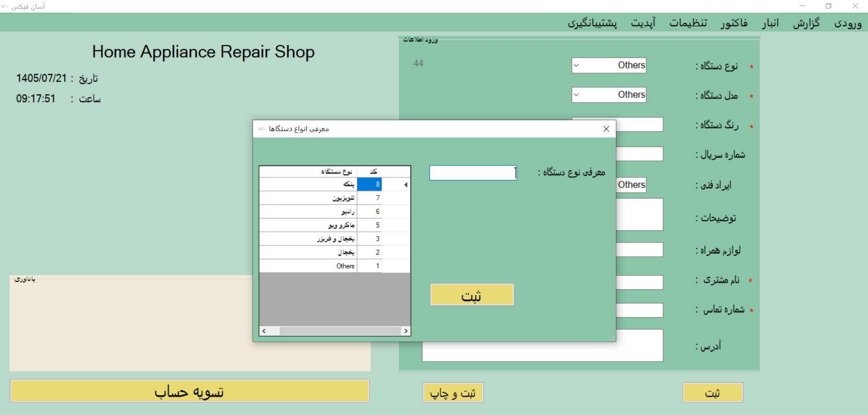Image resolution: width=868 pixels, height=415 pixels.
Task: Expand the مدل دستگاه dropdown
Action: pos(576,95)
